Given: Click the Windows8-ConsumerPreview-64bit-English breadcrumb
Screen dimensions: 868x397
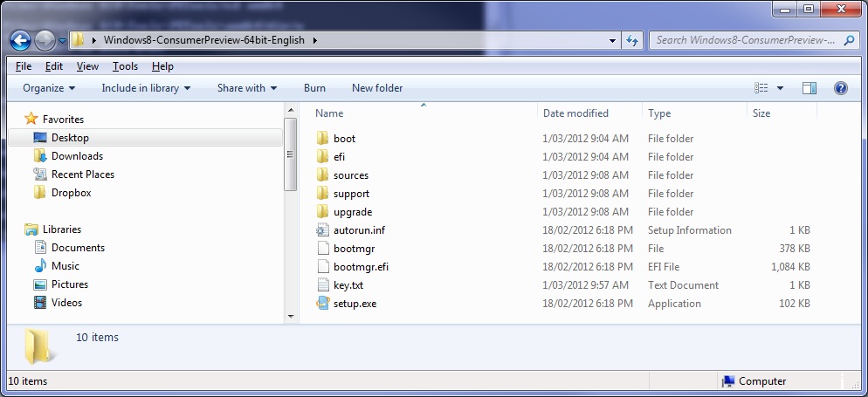Looking at the screenshot, I should 204,40.
